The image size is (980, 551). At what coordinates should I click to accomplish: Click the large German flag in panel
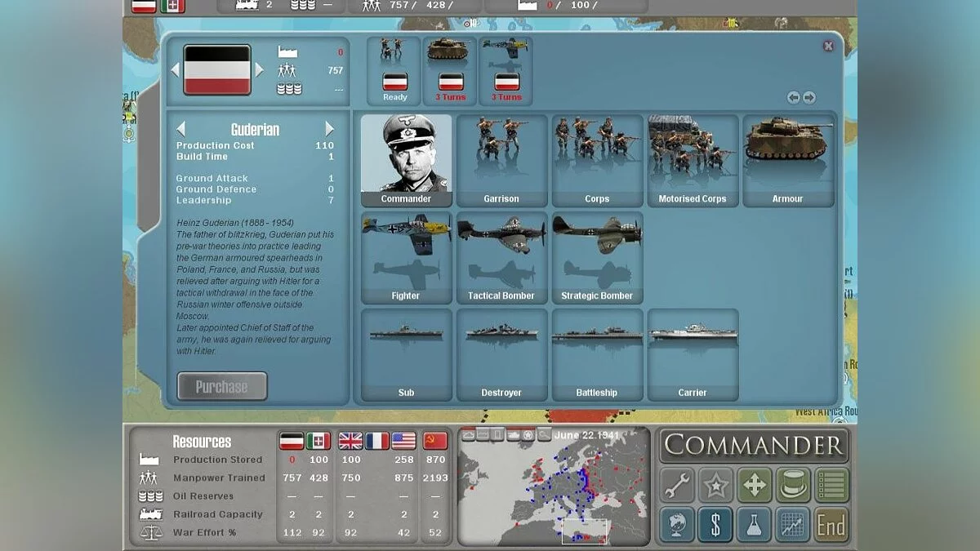[x=217, y=70]
